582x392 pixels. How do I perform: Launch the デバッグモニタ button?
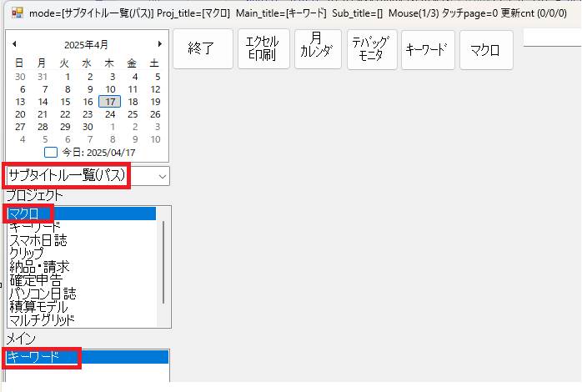pos(370,49)
